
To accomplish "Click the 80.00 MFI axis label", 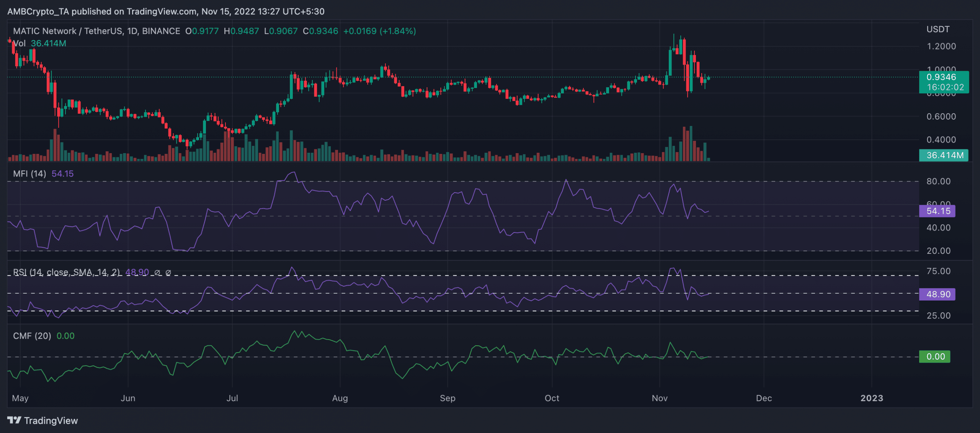I will point(939,181).
